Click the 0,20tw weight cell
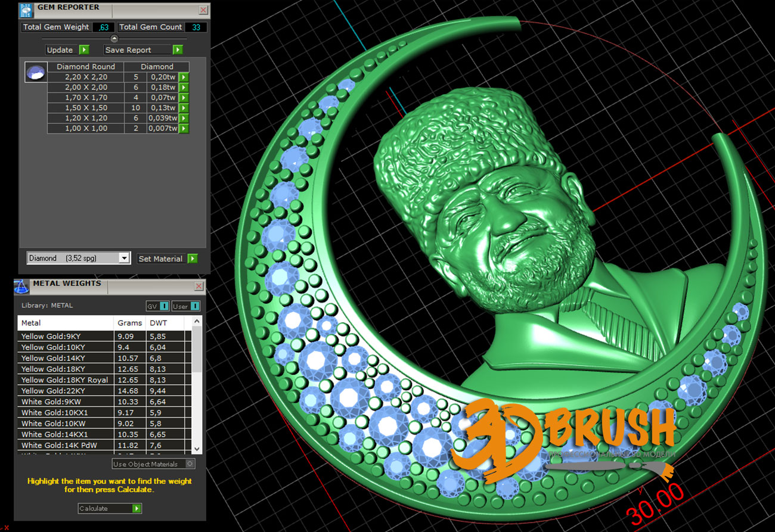775x532 pixels. [x=163, y=77]
